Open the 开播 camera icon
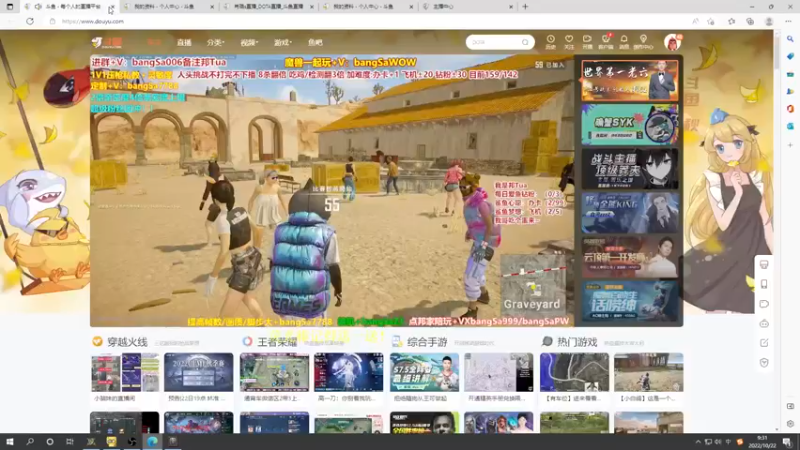The width and height of the screenshot is (800, 450). pos(587,42)
